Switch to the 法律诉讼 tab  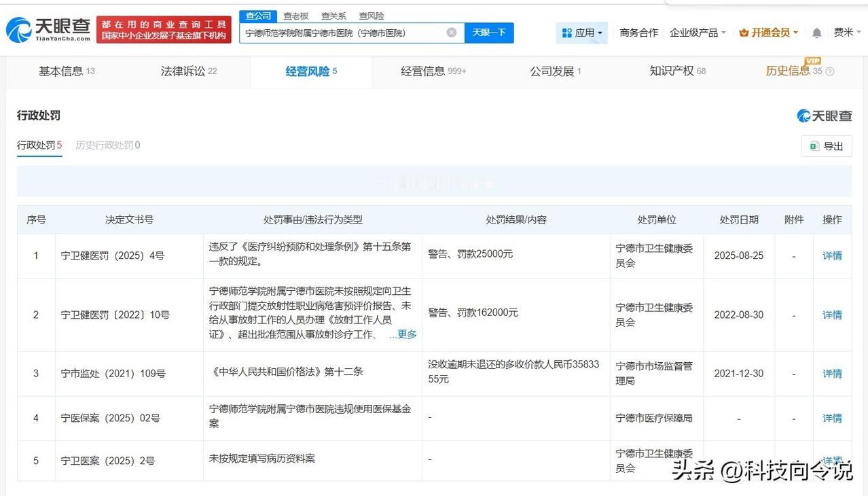tap(189, 71)
